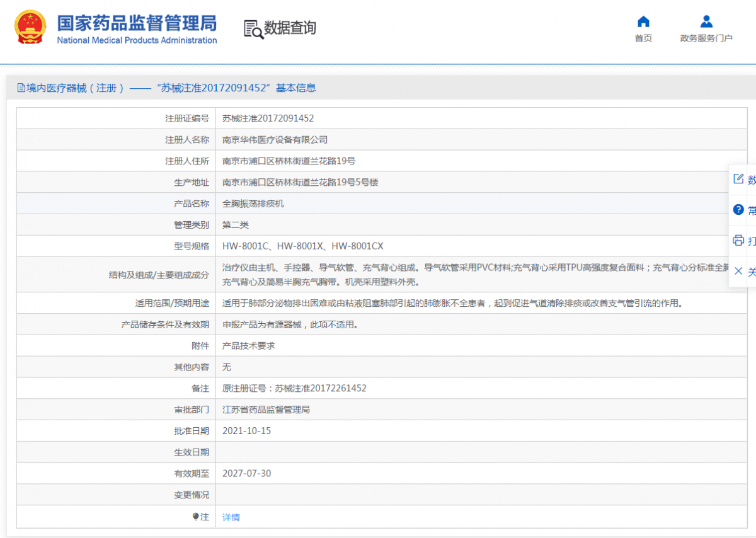Click 产品储存条件及有效期 label
The image size is (756, 538).
165,325
